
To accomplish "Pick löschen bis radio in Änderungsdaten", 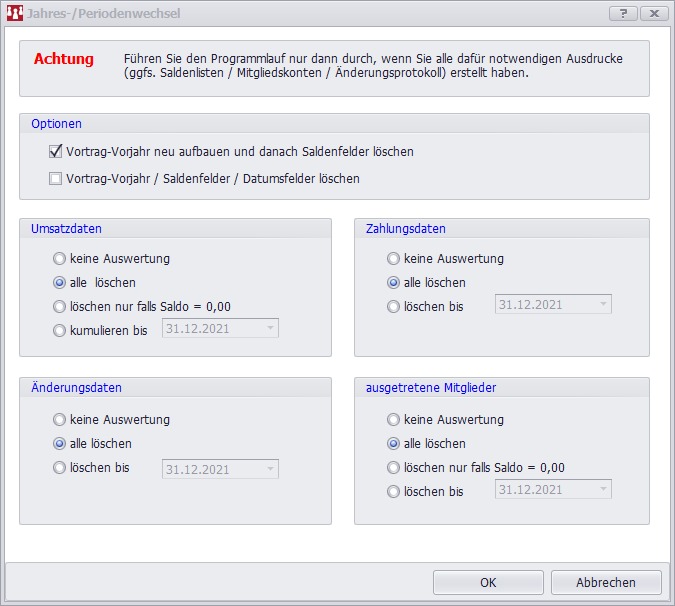I will pyautogui.click(x=60, y=468).
